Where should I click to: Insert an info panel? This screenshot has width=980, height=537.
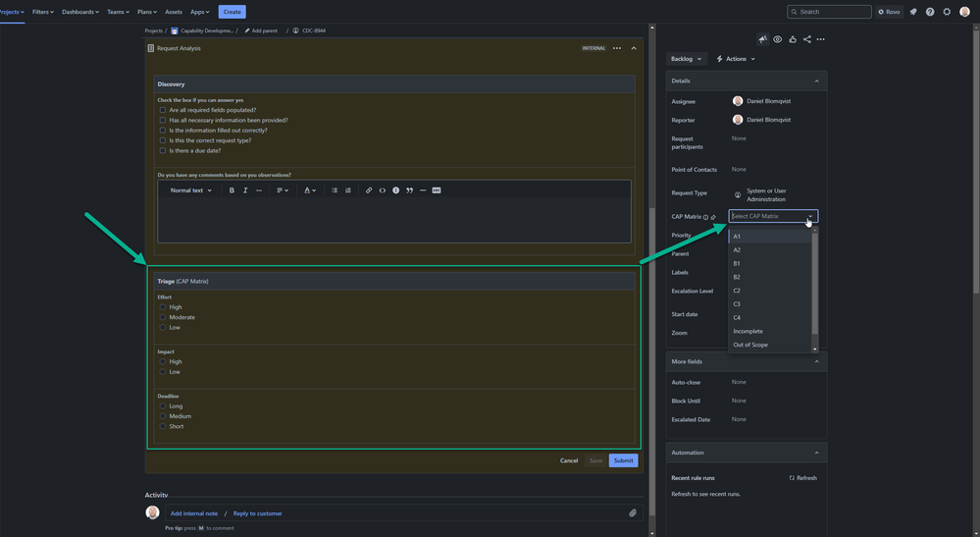click(395, 190)
